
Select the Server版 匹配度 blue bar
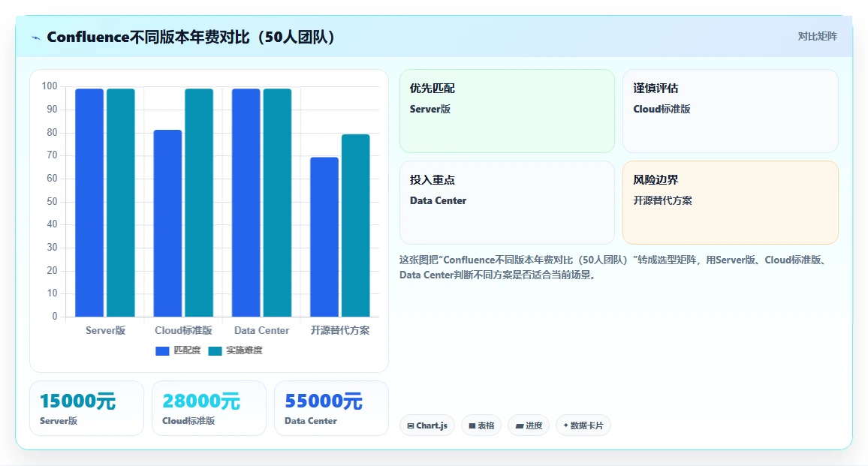[x=89, y=203]
